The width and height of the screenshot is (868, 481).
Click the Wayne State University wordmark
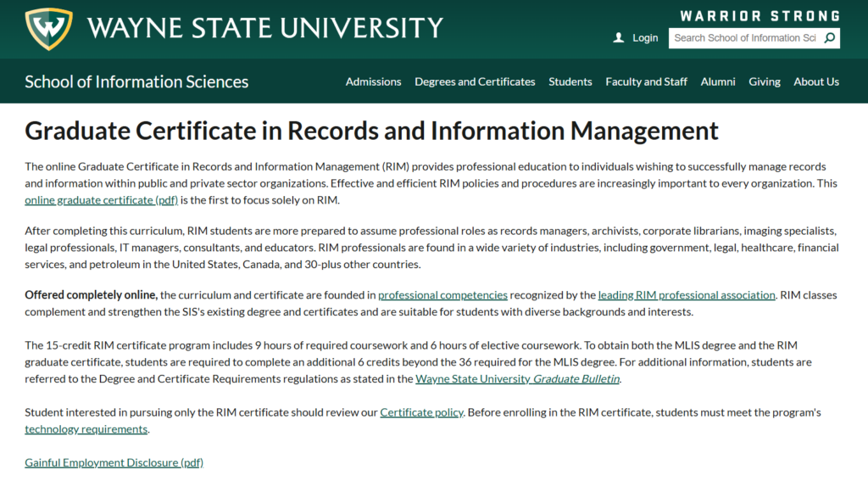tap(264, 28)
